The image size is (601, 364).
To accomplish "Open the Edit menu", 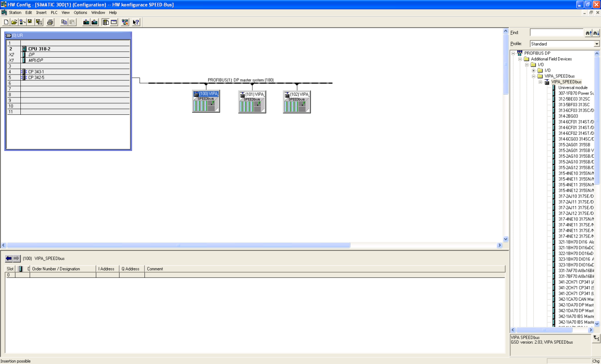I will click(x=29, y=13).
